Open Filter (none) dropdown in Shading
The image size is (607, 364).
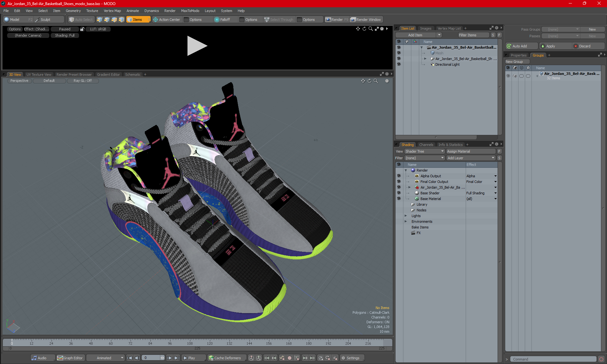[x=425, y=158]
